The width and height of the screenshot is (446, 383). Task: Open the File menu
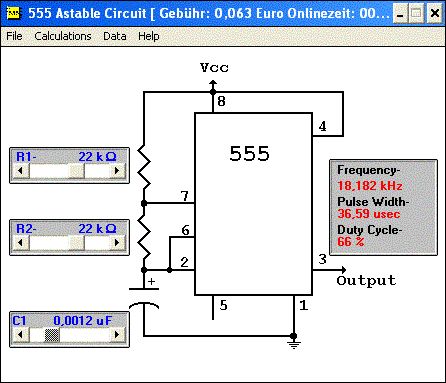[14, 36]
